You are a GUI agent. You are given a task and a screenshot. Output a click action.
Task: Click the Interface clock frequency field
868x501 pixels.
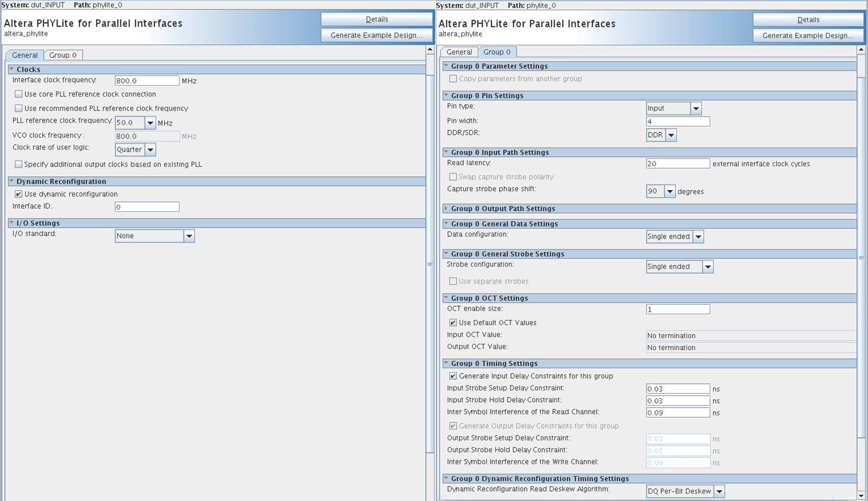pos(147,81)
